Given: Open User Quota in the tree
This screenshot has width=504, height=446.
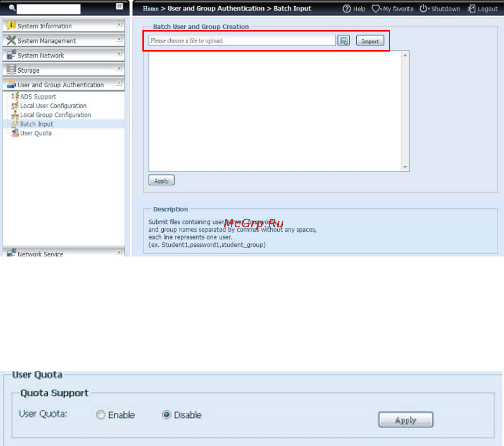Looking at the screenshot, I should pos(36,133).
